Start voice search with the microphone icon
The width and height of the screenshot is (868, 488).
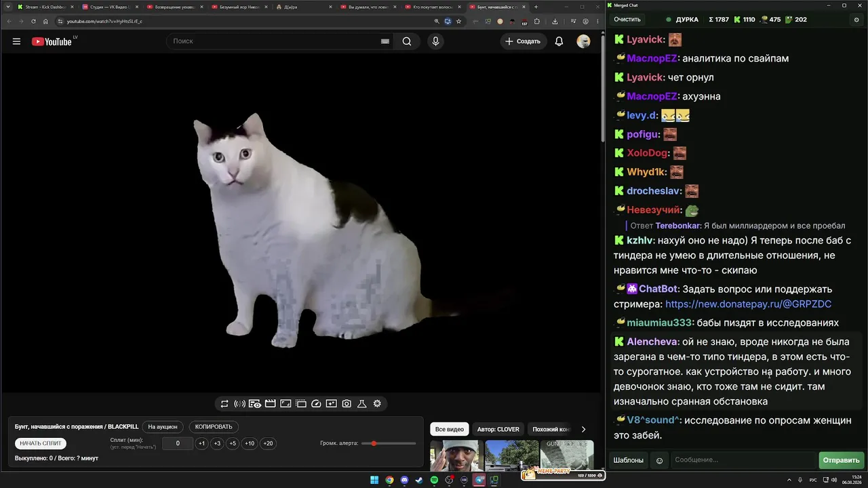pyautogui.click(x=435, y=41)
